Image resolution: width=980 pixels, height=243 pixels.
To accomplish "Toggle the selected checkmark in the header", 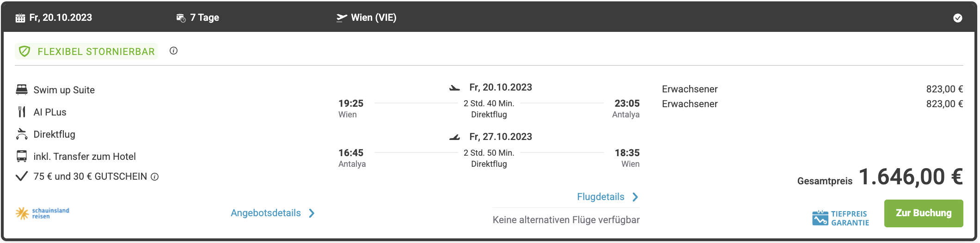I will point(958,18).
